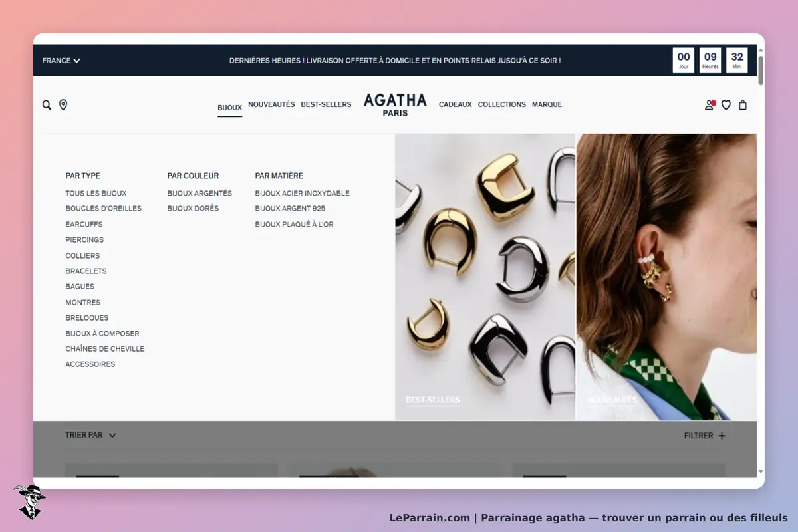Open the COLLECTIONS menu item
Screen dimensions: 798x532
[x=502, y=104]
